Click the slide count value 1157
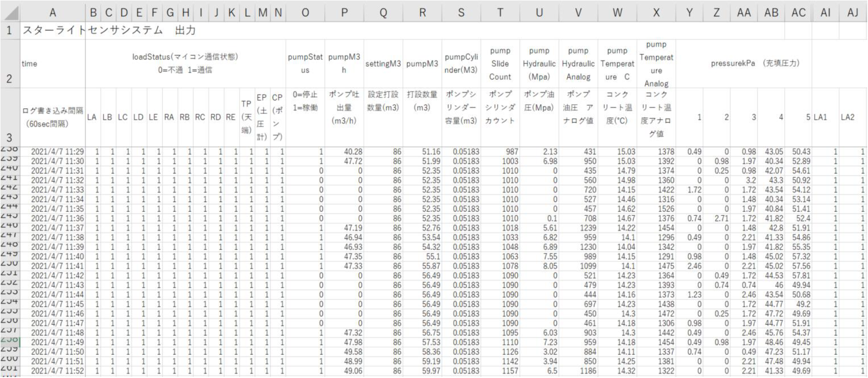The width and height of the screenshot is (868, 378). click(x=500, y=371)
